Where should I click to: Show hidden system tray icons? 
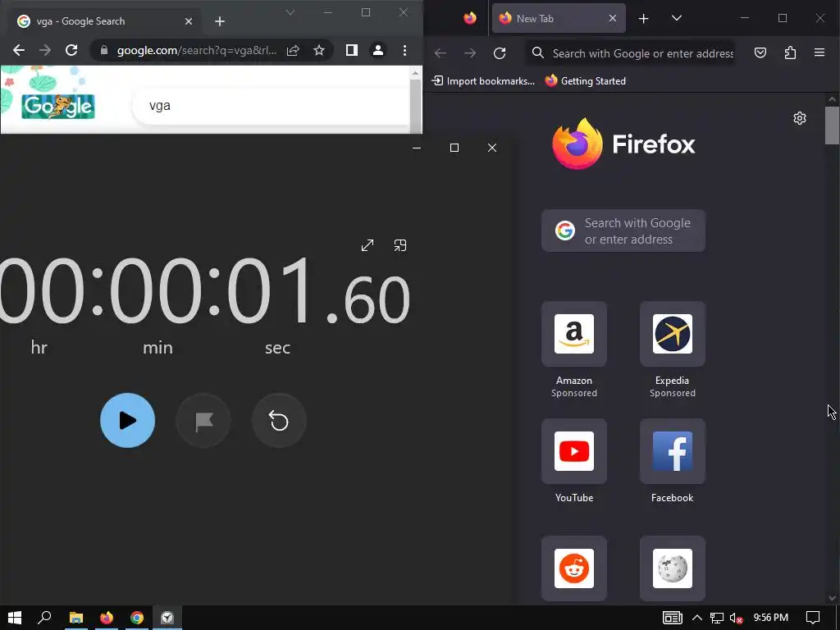pyautogui.click(x=697, y=618)
